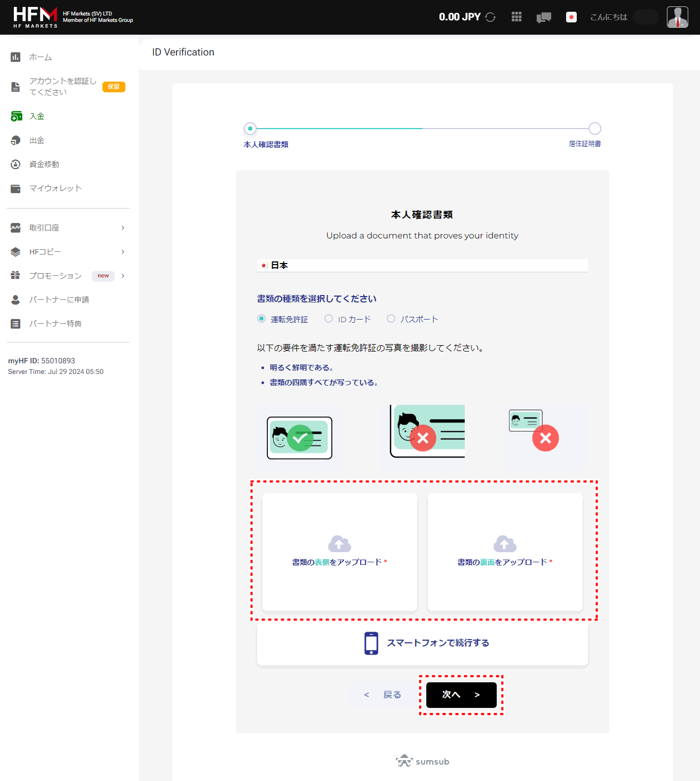Click the パートナーに申請 menu label
The height and width of the screenshot is (781, 700).
pyautogui.click(x=59, y=300)
